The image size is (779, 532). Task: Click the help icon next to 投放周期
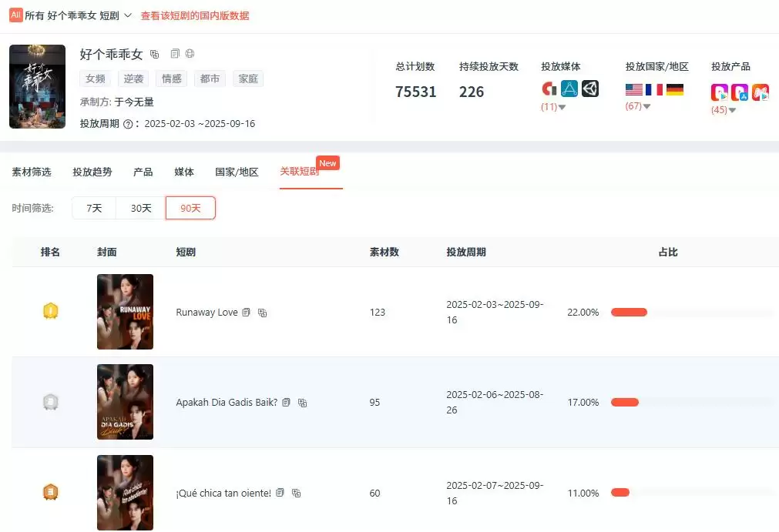(127, 124)
